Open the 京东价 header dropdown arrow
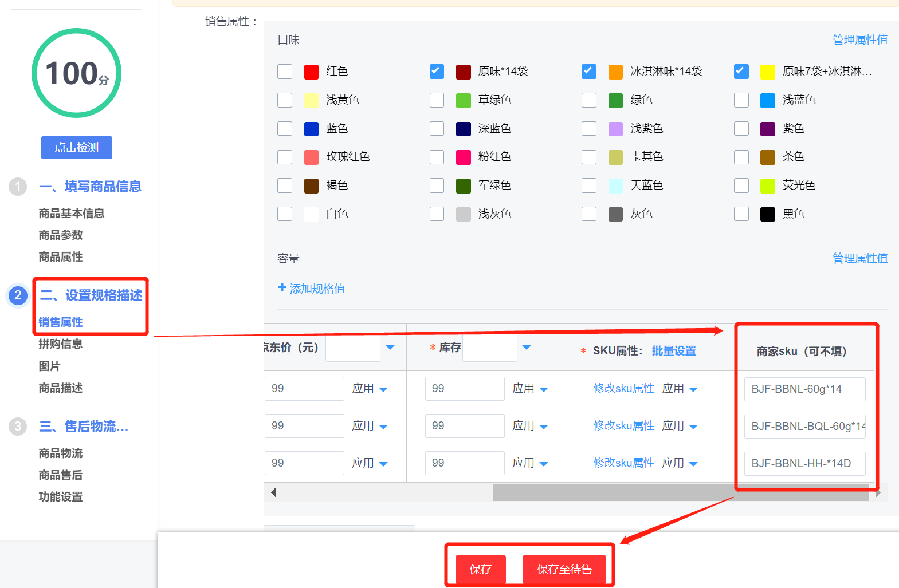Screen dimensions: 899x588 point(390,348)
